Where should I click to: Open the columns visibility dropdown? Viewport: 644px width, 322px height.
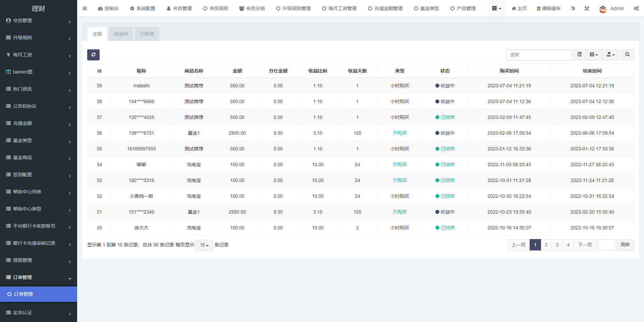pos(594,54)
